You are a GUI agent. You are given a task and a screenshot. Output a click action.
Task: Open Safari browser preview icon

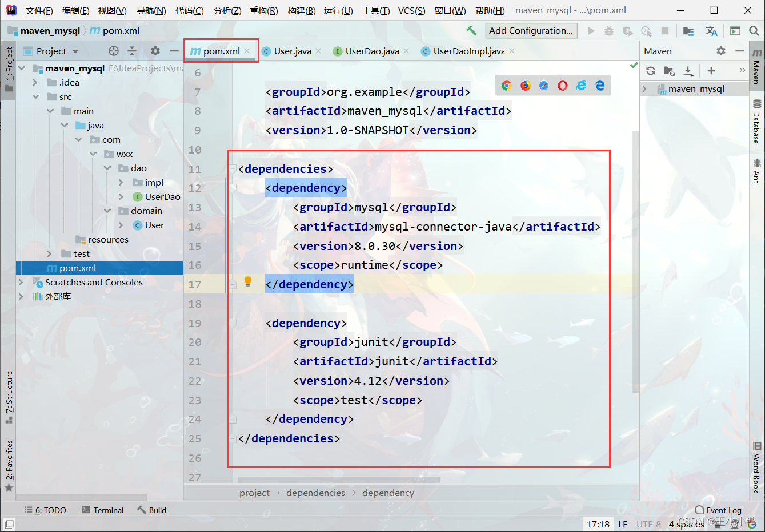click(x=544, y=86)
